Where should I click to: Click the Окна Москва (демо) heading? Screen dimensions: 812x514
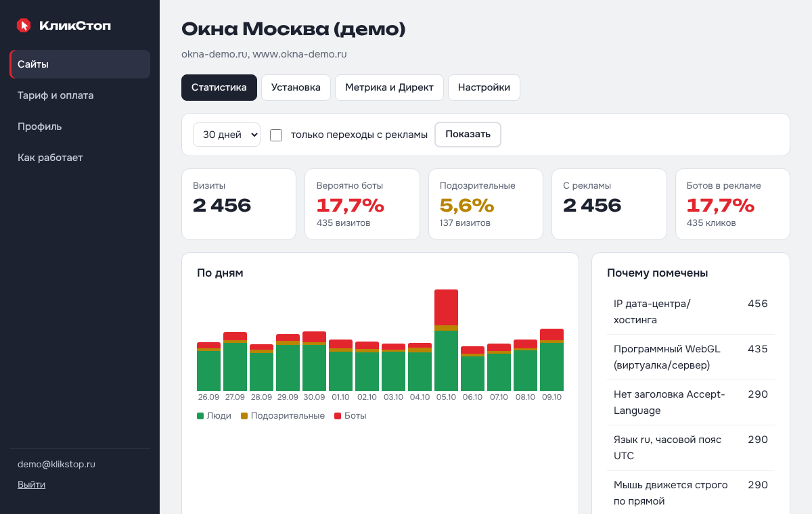click(x=294, y=28)
